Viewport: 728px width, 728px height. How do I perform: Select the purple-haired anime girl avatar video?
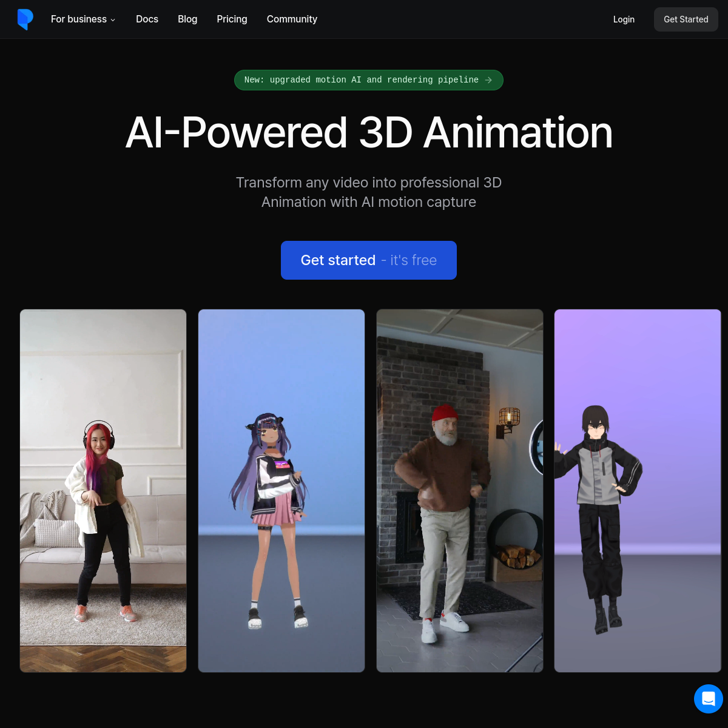(281, 491)
